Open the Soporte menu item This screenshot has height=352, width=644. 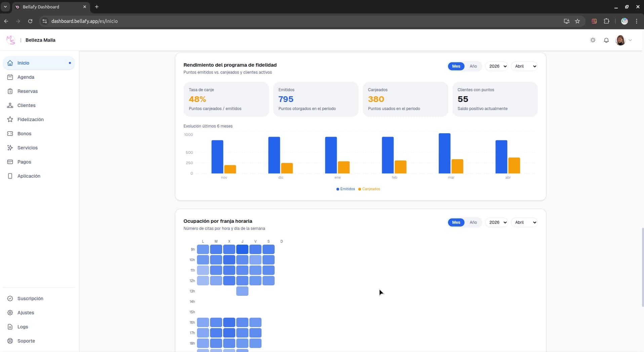[26, 341]
